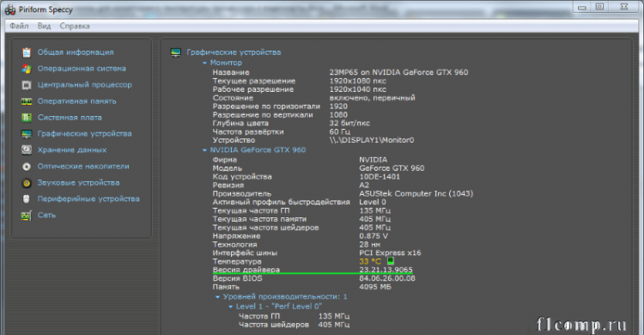Select the Хранение данных drive icon
This screenshot has height=335, width=644.
27,150
